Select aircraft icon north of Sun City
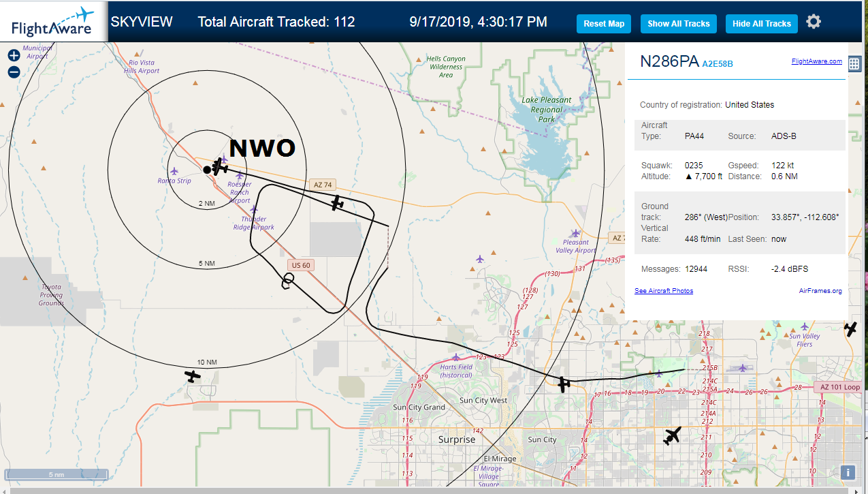Viewport: 868px width, 494px height. 564,384
